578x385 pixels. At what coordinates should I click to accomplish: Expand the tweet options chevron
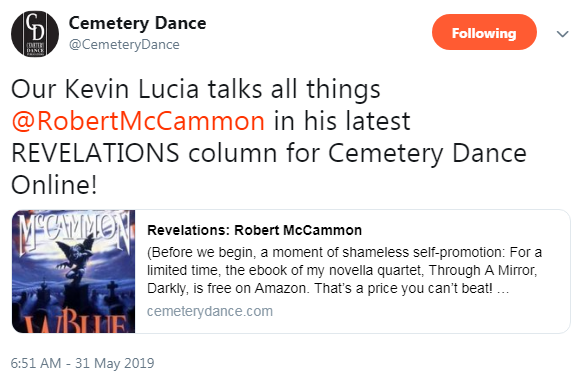click(x=563, y=34)
